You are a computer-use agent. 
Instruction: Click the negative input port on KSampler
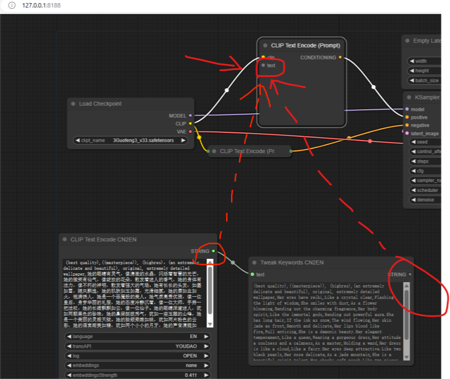point(407,125)
